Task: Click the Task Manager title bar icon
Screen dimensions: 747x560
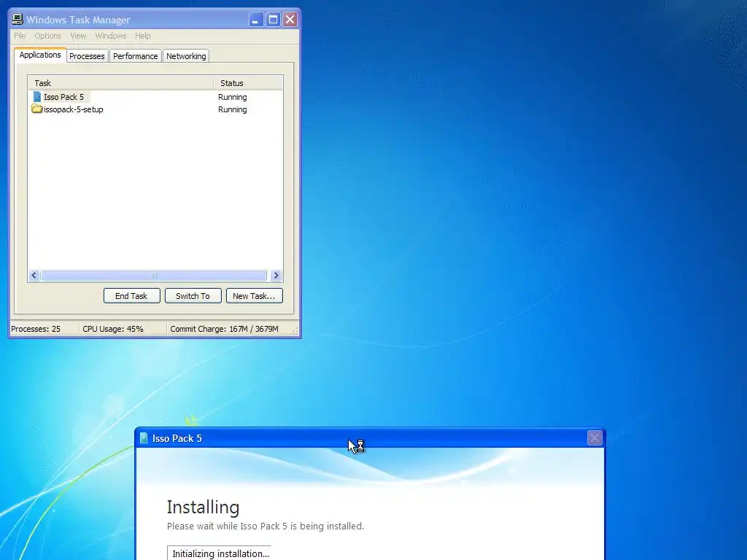Action: coord(18,19)
